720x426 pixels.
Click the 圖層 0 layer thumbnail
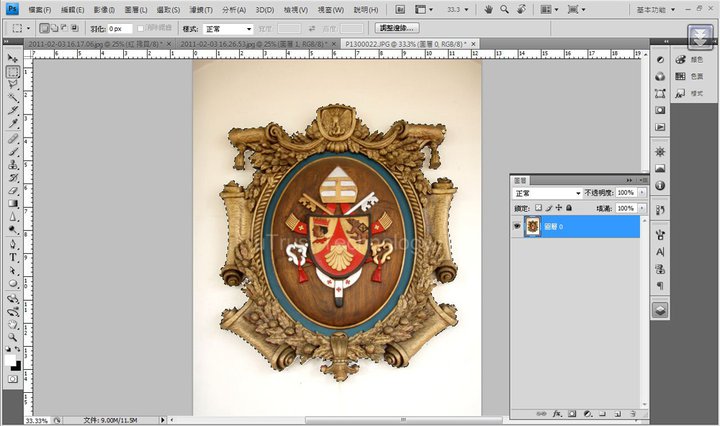[533, 227]
